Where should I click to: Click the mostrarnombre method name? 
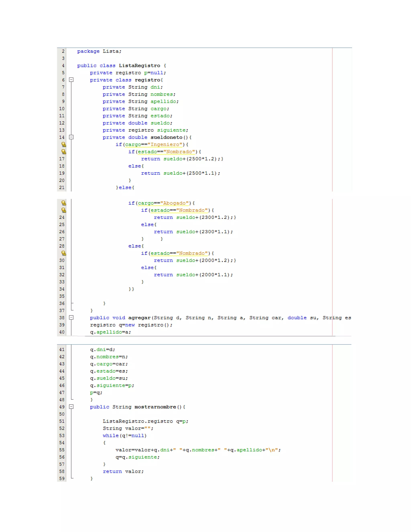[x=155, y=407]
